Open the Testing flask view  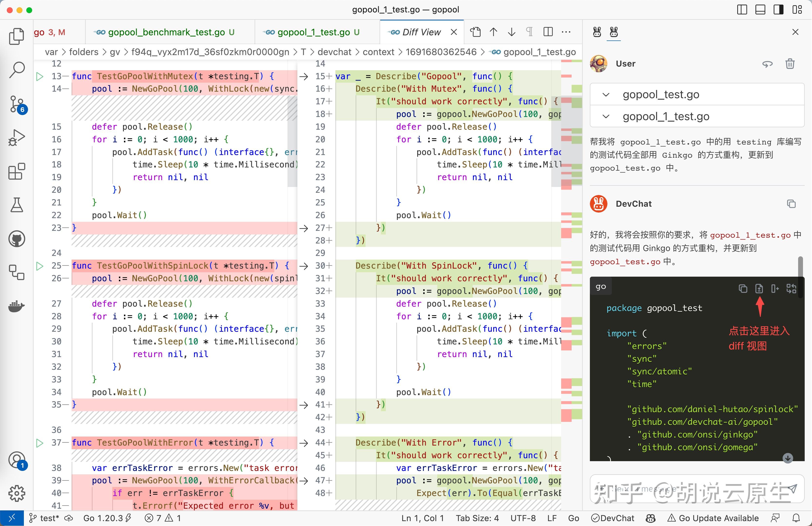click(16, 205)
